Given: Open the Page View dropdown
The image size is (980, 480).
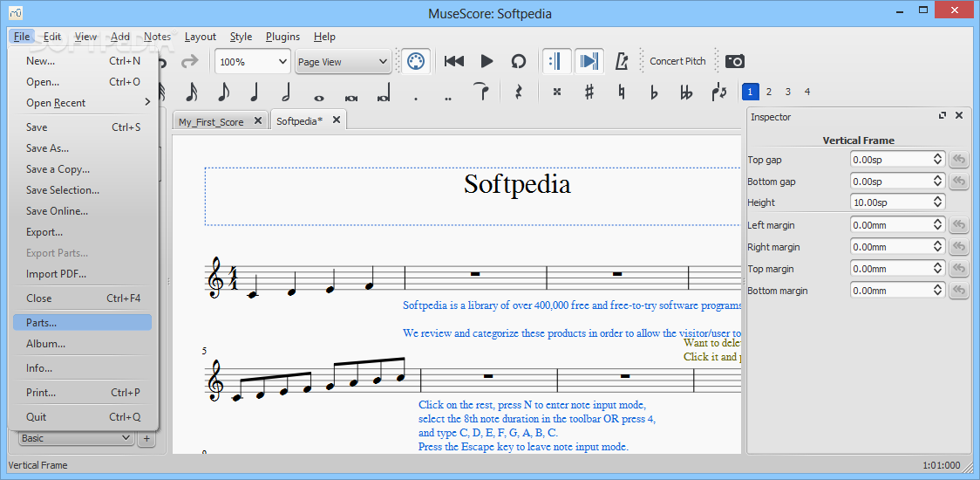Looking at the screenshot, I should (343, 62).
